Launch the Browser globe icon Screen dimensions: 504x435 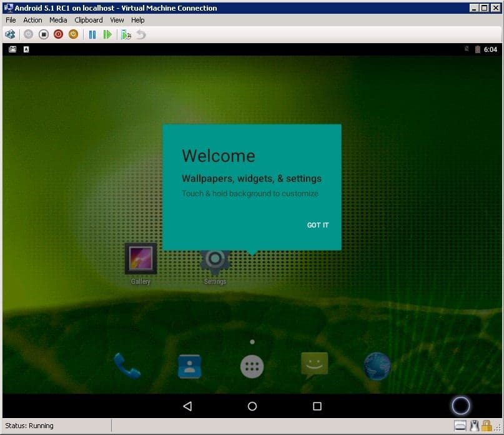(x=377, y=366)
